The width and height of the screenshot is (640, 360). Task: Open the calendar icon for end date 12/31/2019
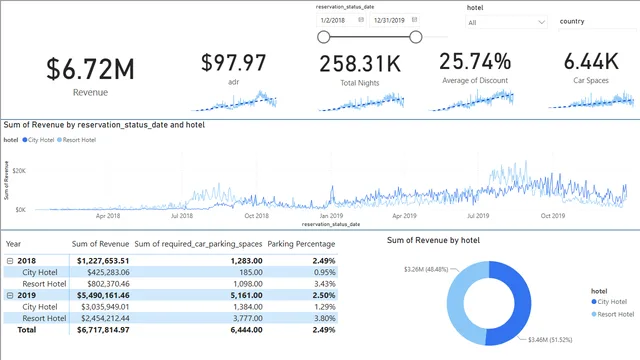pos(414,20)
